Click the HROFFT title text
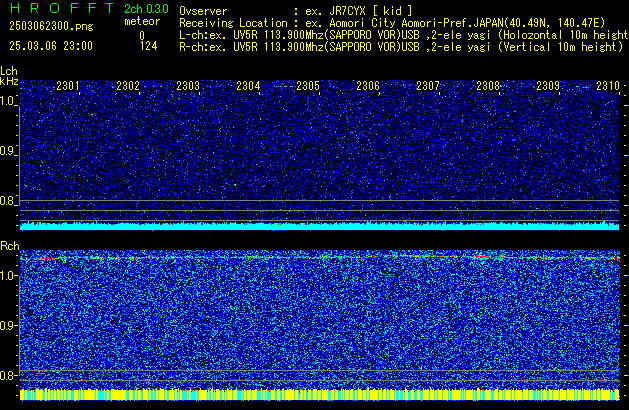Image resolution: width=629 pixels, height=410 pixels. [x=62, y=8]
